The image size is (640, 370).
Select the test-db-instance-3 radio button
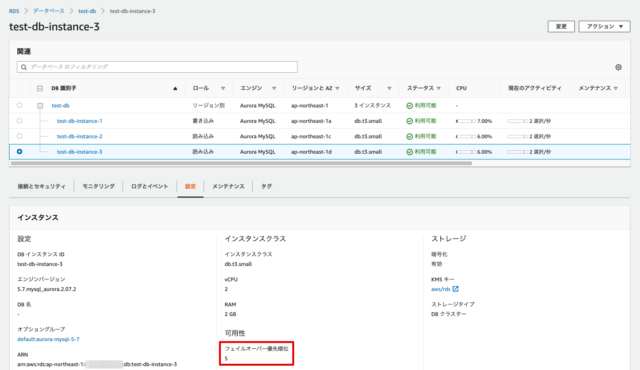pos(20,151)
